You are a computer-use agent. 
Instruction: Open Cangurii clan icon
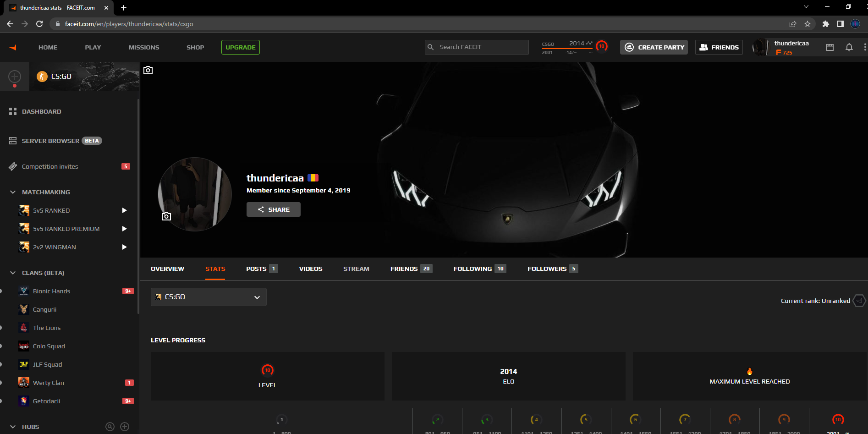(x=24, y=309)
